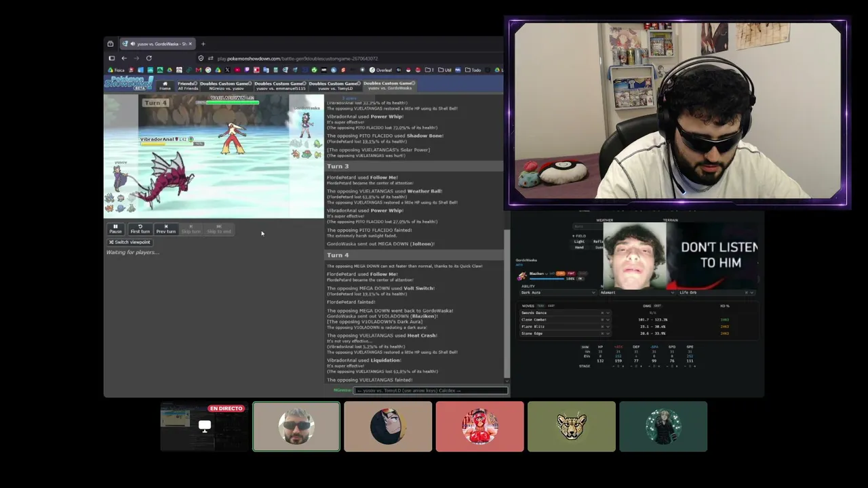The image size is (868, 488).
Task: Click the Blaziken sprite icon in Calcdex
Action: [521, 275]
